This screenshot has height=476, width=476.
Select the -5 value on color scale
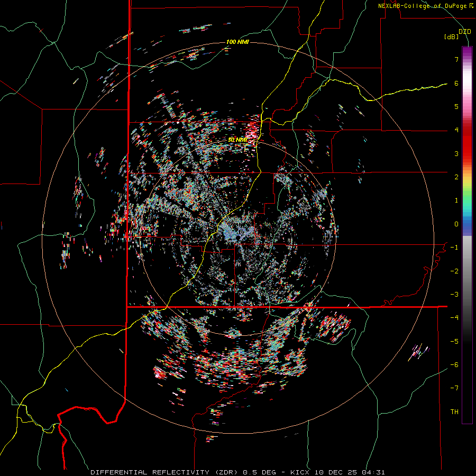(x=454, y=342)
